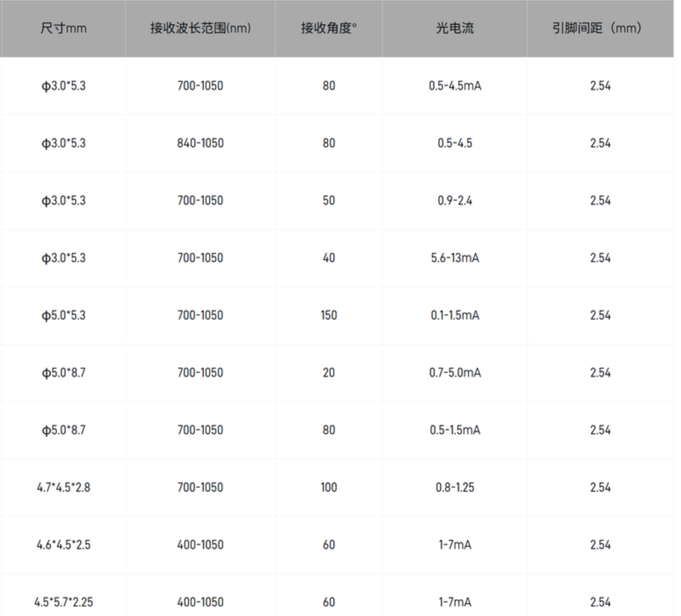Viewport: 681px width, 616px height.
Task: Click the 引脚间距（mm）column header
Action: coord(600,29)
